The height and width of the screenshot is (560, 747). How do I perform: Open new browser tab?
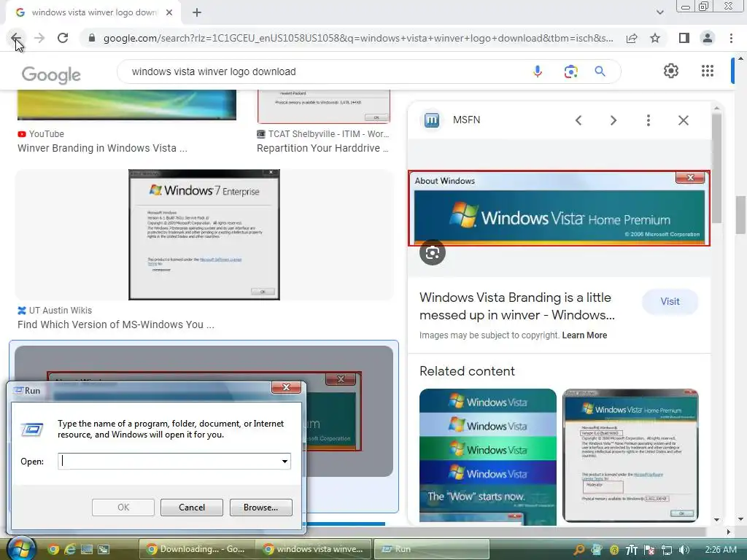197,12
